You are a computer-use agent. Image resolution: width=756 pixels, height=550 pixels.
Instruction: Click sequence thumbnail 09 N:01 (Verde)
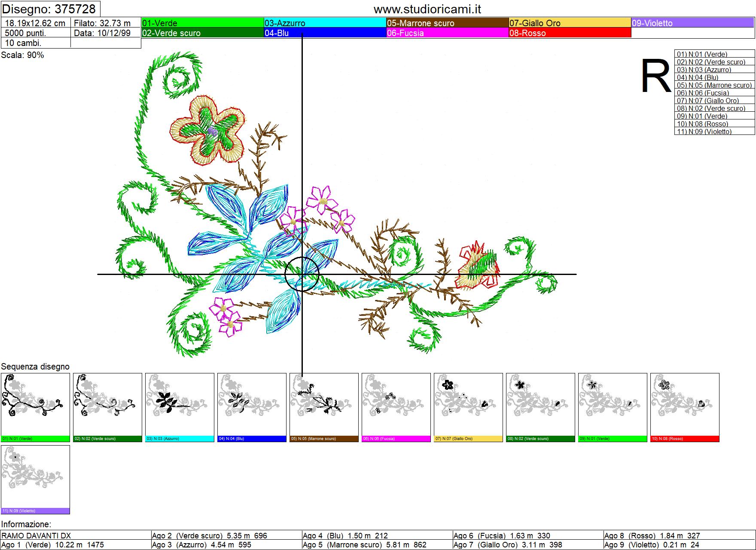tap(613, 407)
